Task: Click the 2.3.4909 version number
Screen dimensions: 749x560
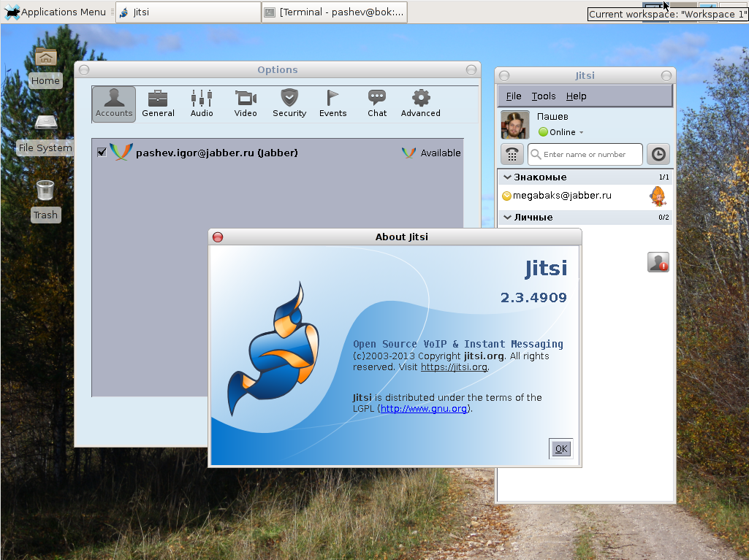Action: click(533, 297)
